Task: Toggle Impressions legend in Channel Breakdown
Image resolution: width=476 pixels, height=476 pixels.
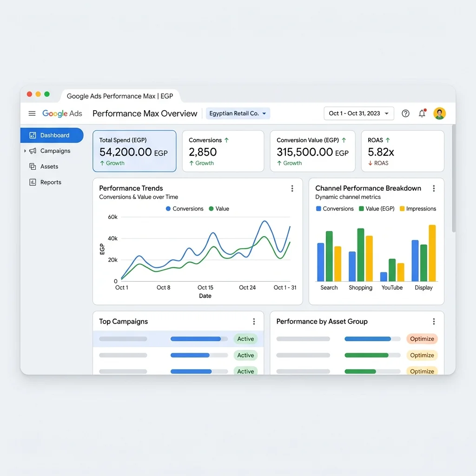Action: pyautogui.click(x=418, y=209)
